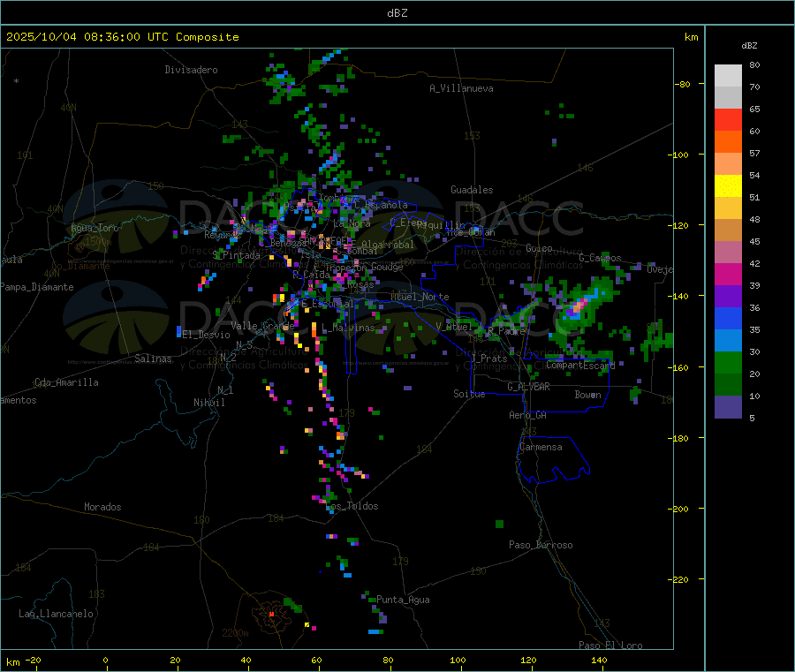Select the Pampa_Diamante label
Screen dimensions: 795x672
[37, 287]
